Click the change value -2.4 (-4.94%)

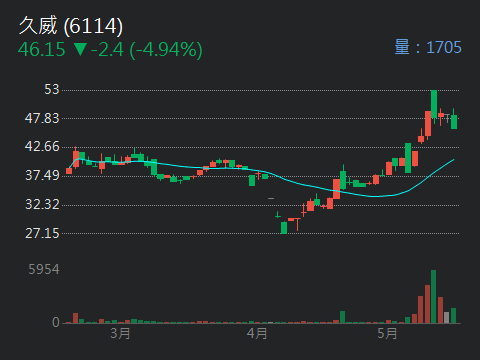[x=147, y=50]
